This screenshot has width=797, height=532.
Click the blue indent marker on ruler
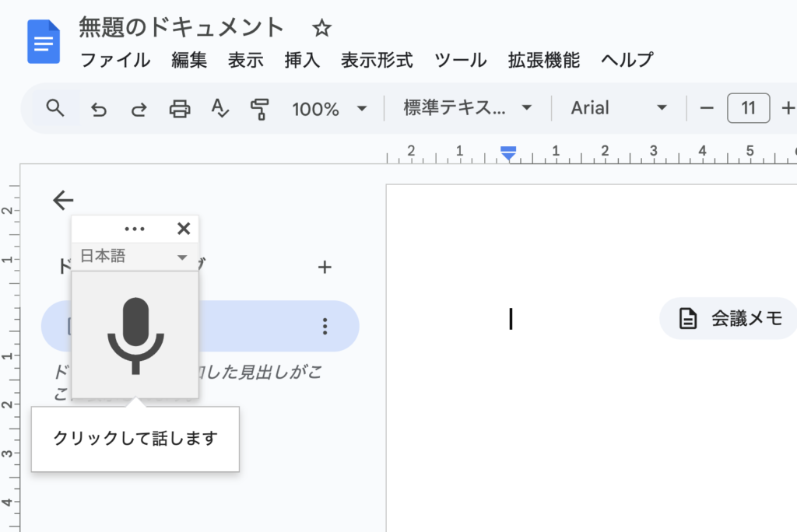(x=508, y=153)
